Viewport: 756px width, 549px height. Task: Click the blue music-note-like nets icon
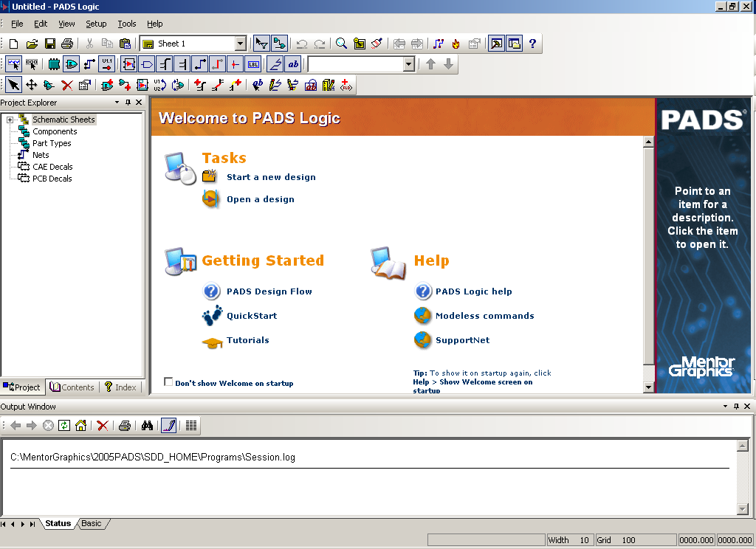click(438, 44)
